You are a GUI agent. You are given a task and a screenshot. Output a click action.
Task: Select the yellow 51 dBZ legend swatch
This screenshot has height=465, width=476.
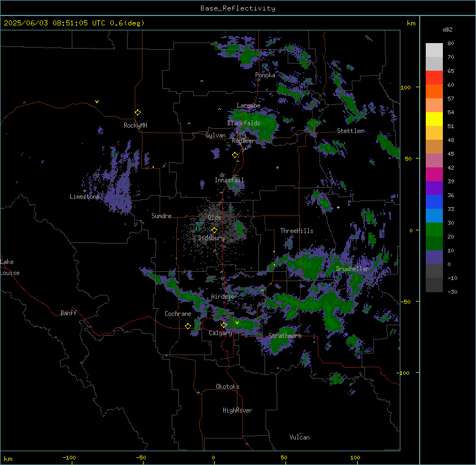434,119
